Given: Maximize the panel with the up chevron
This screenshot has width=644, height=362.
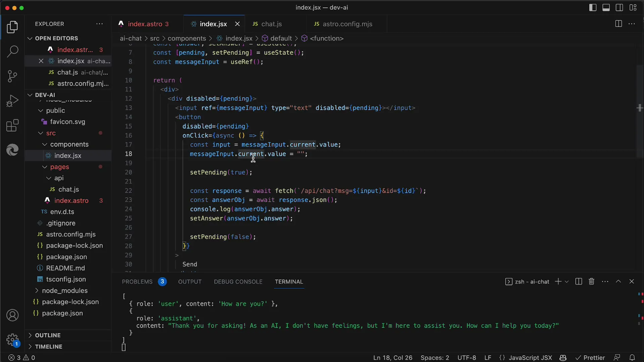Looking at the screenshot, I should (x=618, y=281).
